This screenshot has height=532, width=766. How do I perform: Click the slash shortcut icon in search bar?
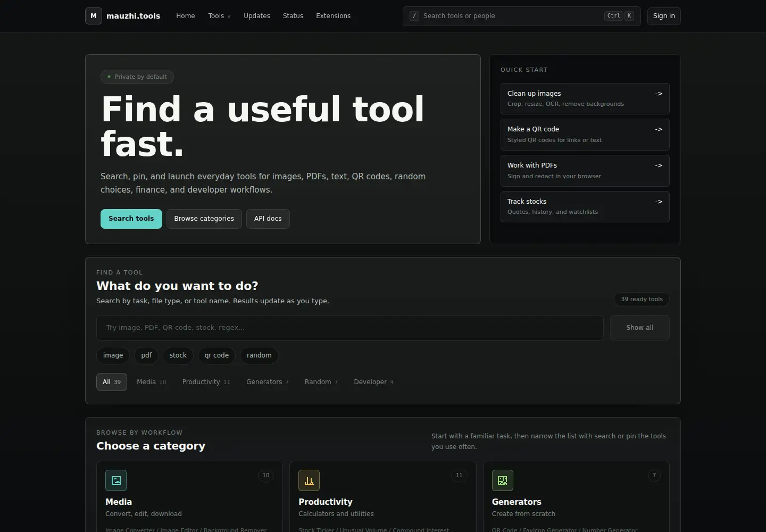coord(414,16)
